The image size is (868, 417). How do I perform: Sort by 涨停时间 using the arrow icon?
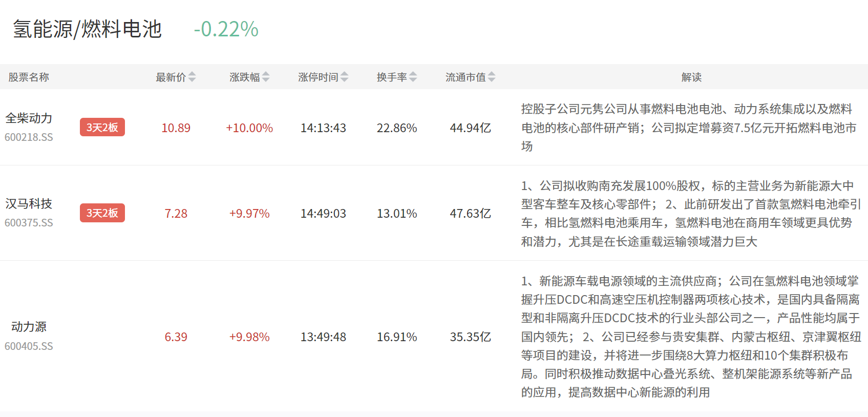pyautogui.click(x=345, y=77)
